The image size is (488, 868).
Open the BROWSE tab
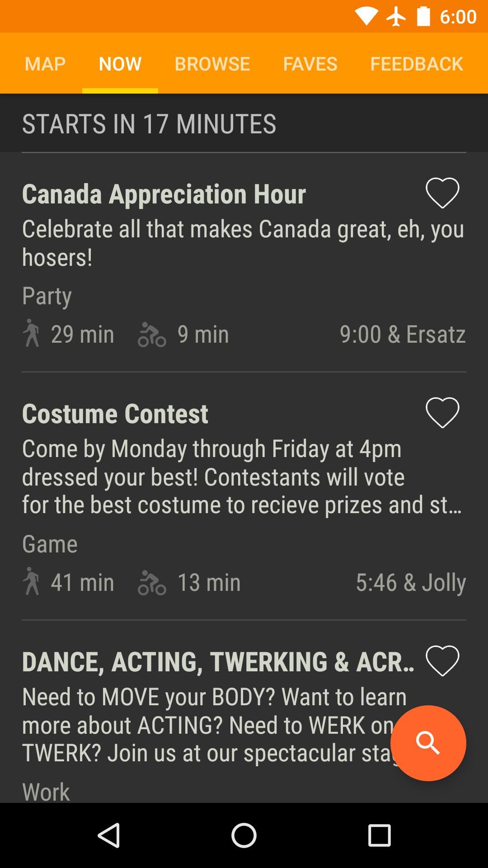click(x=212, y=64)
